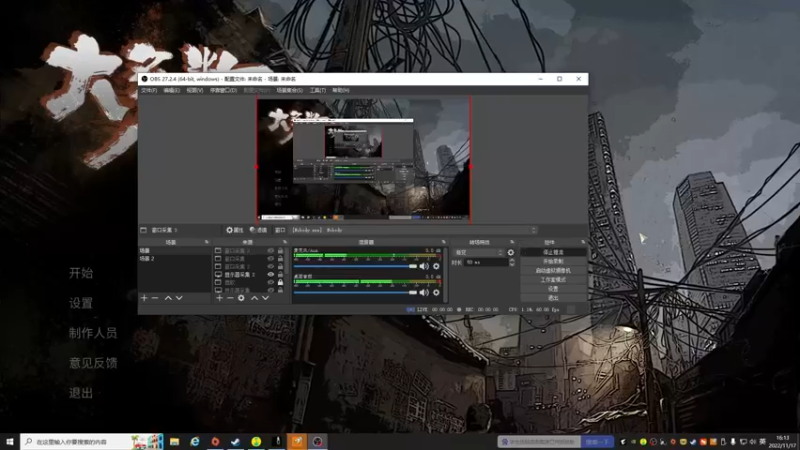800x450 pixels.
Task: Move selected scene down with arrow
Action: tap(179, 298)
